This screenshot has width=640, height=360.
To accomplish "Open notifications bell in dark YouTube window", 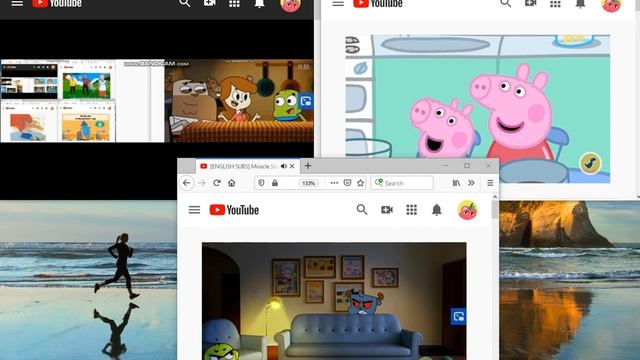I will pyautogui.click(x=260, y=4).
